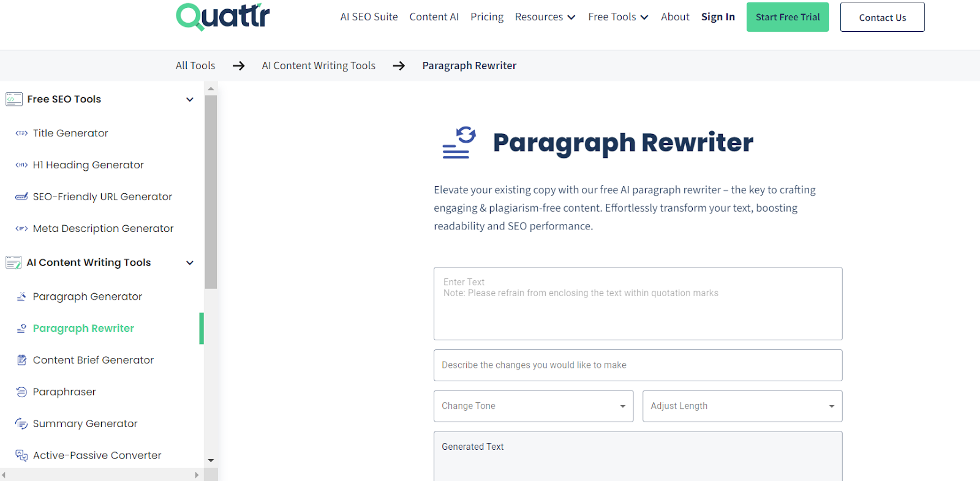980x481 pixels.
Task: Open the Change Tone dropdown
Action: [533, 406]
